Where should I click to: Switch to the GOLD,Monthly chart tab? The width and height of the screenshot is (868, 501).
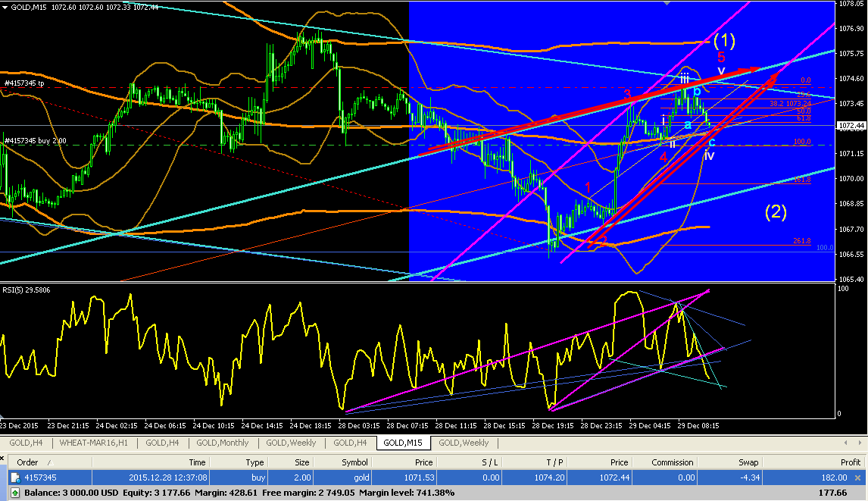point(223,443)
